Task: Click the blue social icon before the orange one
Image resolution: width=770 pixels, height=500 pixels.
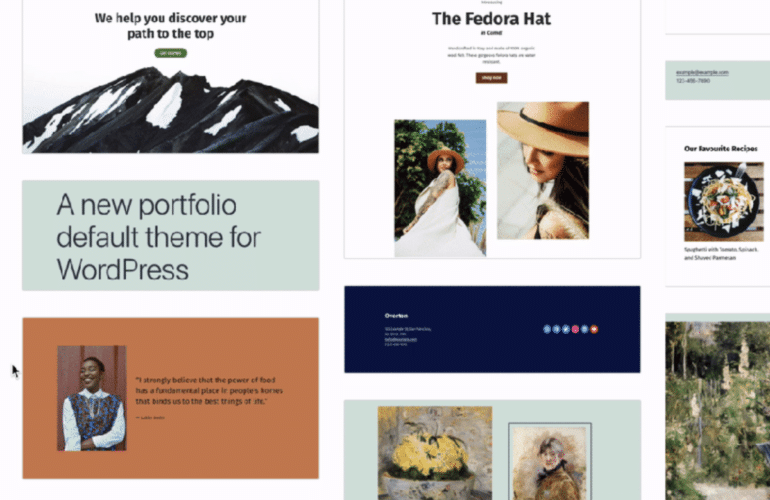Action: tap(584, 329)
